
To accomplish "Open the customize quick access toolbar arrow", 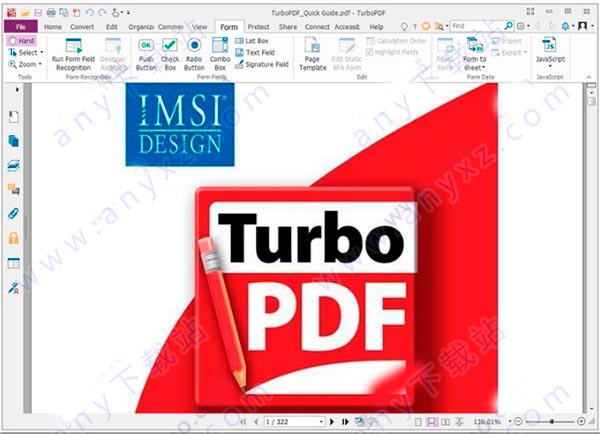I will pyautogui.click(x=128, y=13).
